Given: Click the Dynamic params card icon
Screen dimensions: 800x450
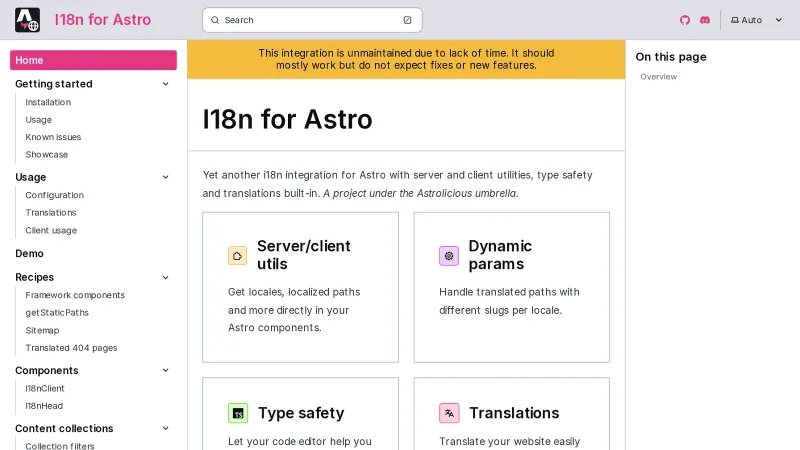Looking at the screenshot, I should [449, 256].
